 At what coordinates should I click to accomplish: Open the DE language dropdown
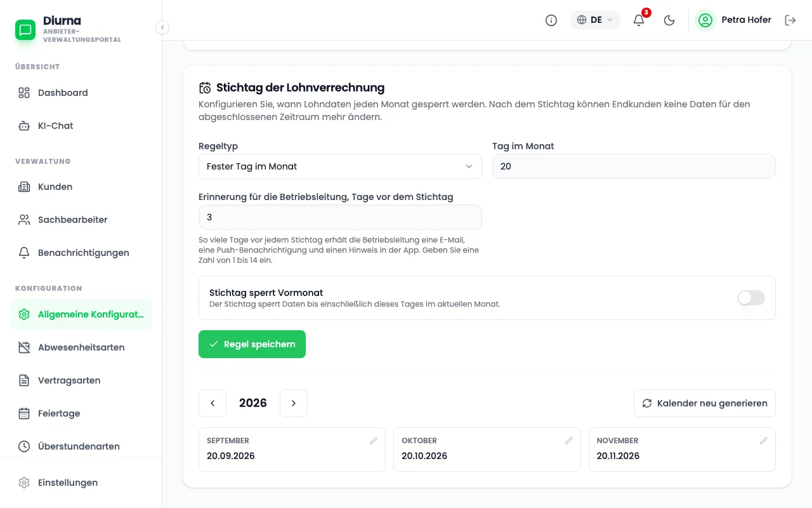[x=595, y=20]
